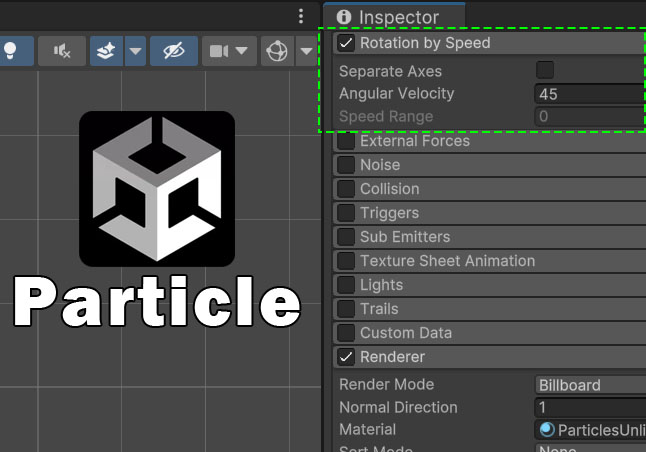646x452 pixels.
Task: Open the effects dropdown arrow
Action: pos(135,51)
